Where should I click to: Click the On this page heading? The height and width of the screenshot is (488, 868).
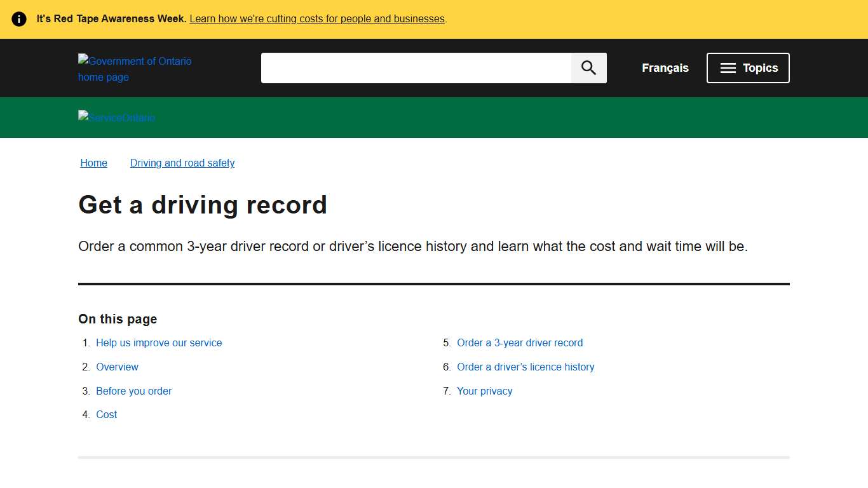(117, 319)
